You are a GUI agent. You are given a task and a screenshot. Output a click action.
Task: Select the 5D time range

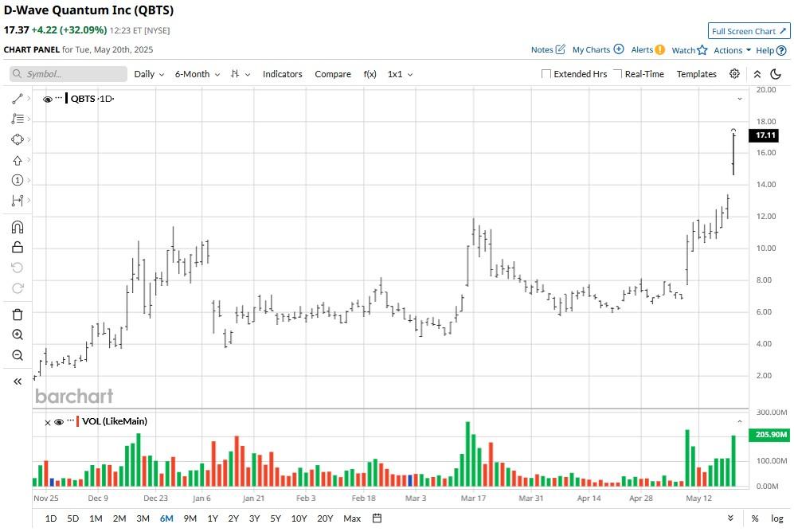coord(73,518)
